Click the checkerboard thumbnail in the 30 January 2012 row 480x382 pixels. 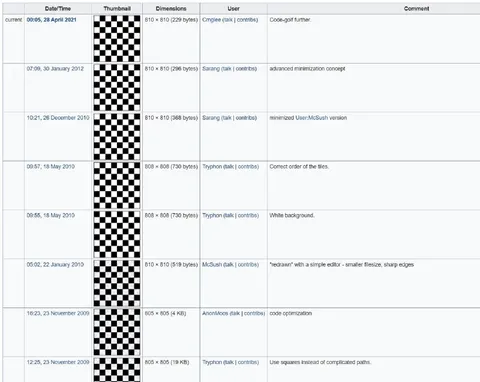(117, 88)
